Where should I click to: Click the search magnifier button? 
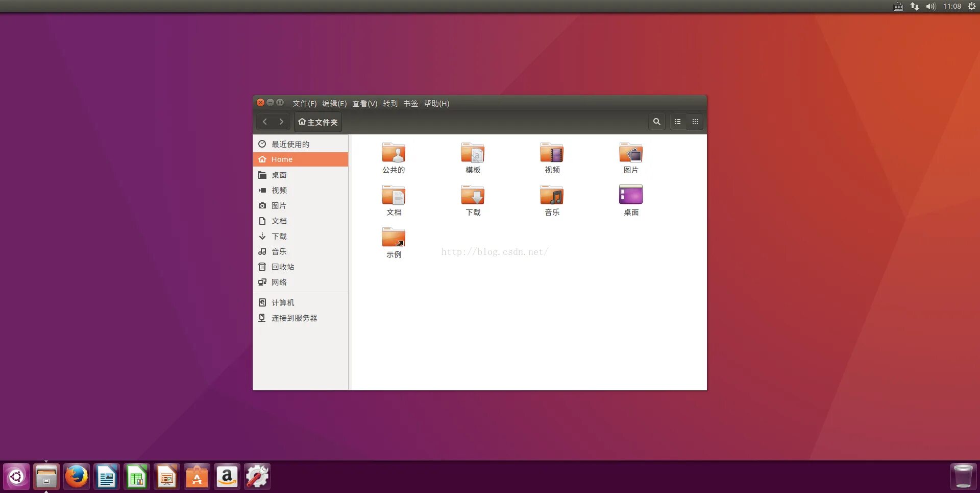pos(657,122)
